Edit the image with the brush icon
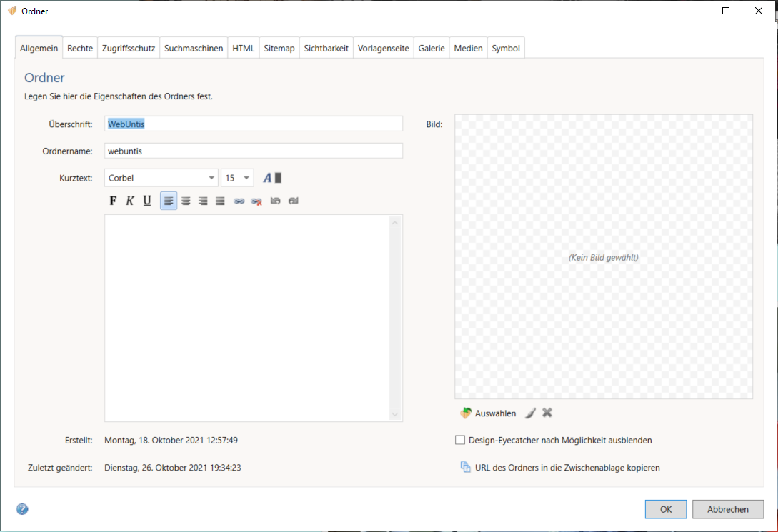Image resolution: width=778 pixels, height=532 pixels. click(530, 413)
